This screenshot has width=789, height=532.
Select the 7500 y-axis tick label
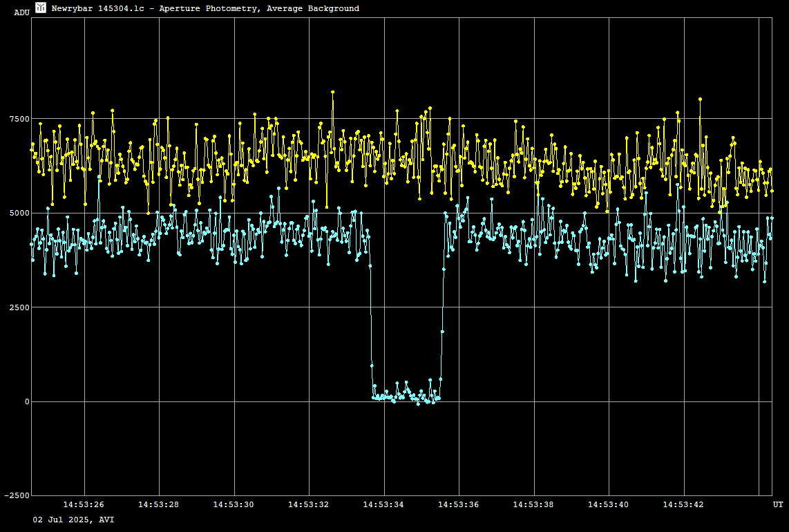coord(19,119)
